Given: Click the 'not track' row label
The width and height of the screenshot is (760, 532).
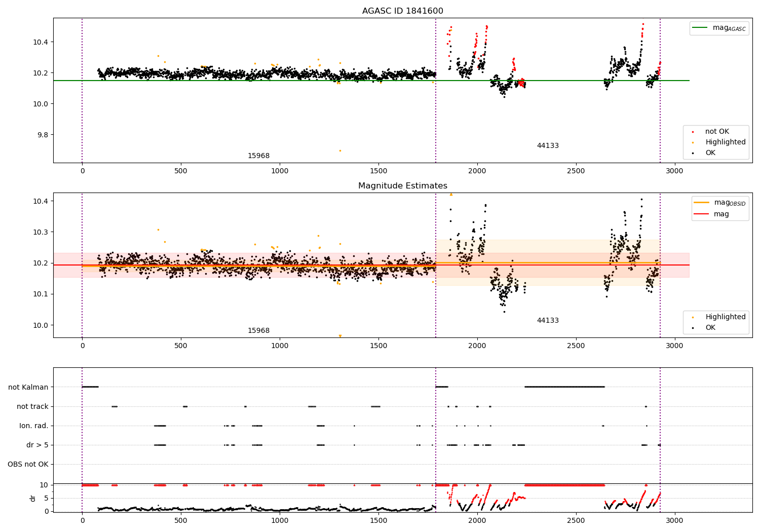Looking at the screenshot, I should click(32, 407).
